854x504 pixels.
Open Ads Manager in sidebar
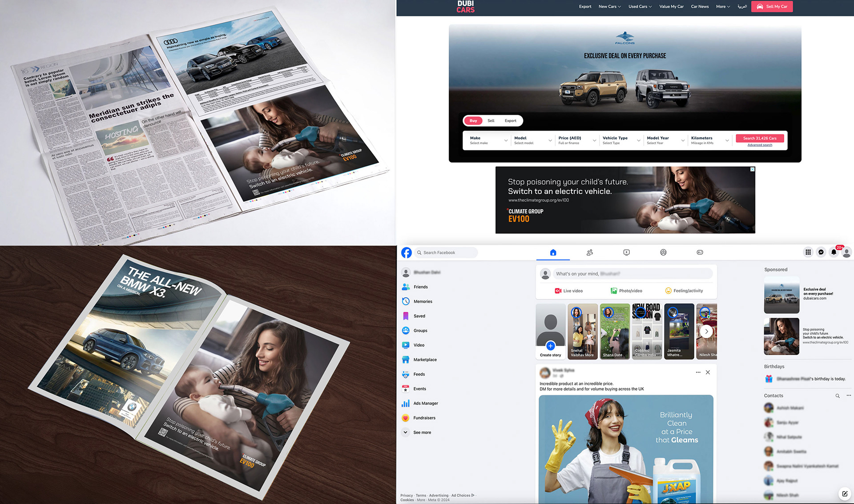(x=425, y=403)
